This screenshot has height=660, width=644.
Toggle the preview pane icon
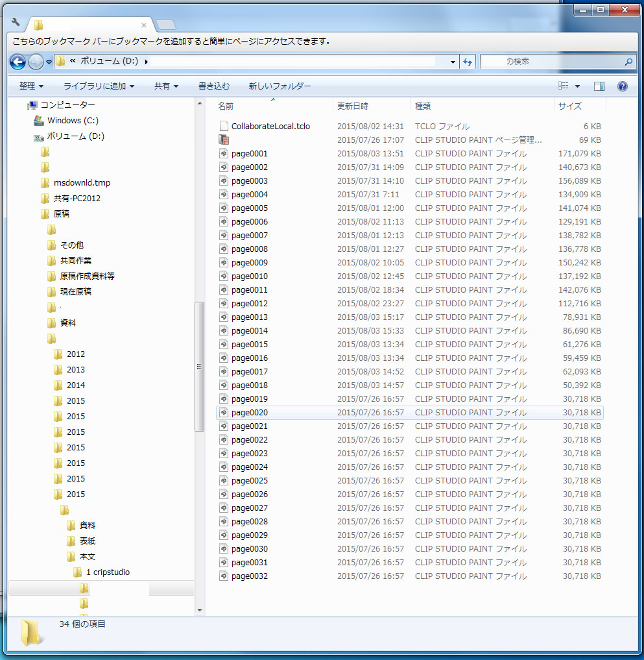[599, 86]
